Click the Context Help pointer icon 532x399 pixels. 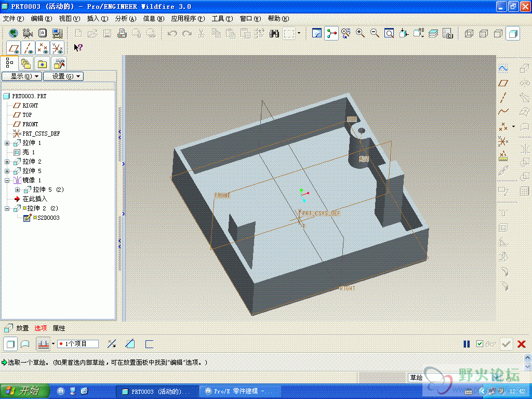click(x=78, y=48)
